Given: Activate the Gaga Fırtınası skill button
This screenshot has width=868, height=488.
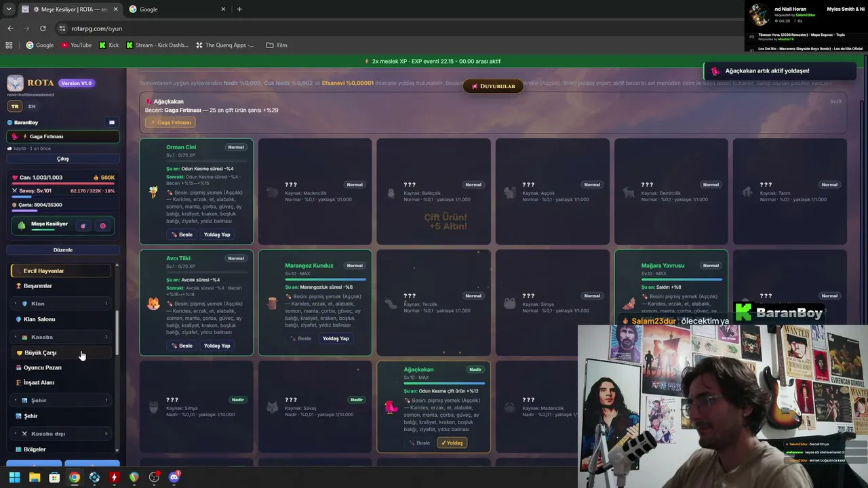Looking at the screenshot, I should point(170,123).
